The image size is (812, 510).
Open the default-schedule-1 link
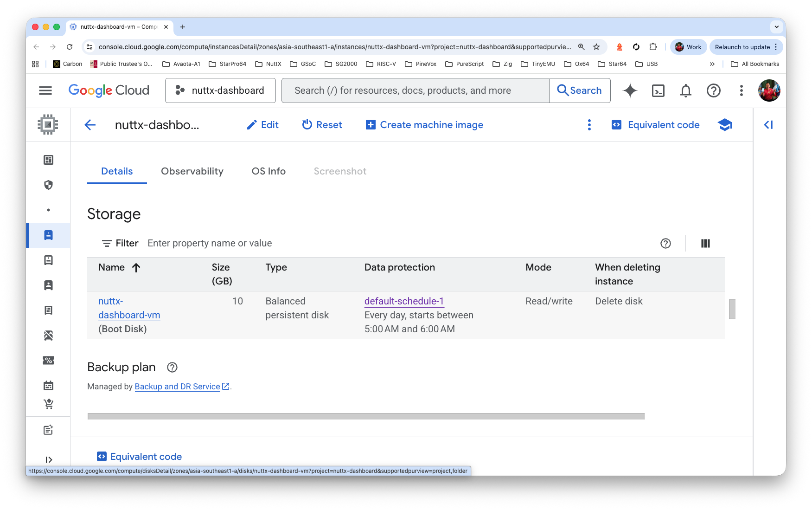click(404, 301)
